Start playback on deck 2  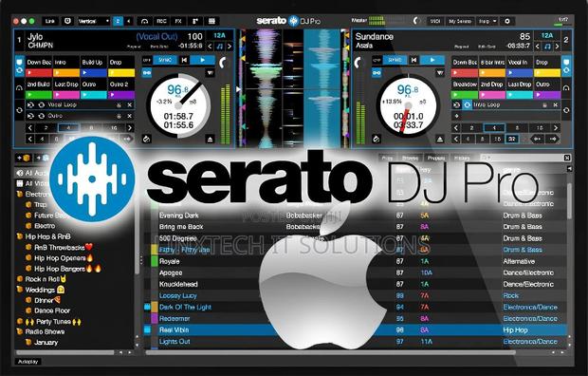pyautogui.click(x=432, y=60)
